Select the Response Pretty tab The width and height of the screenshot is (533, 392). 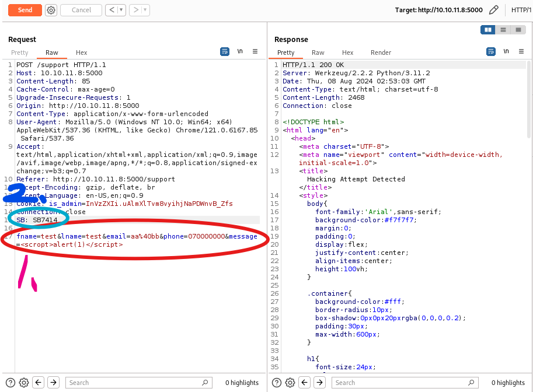point(285,52)
